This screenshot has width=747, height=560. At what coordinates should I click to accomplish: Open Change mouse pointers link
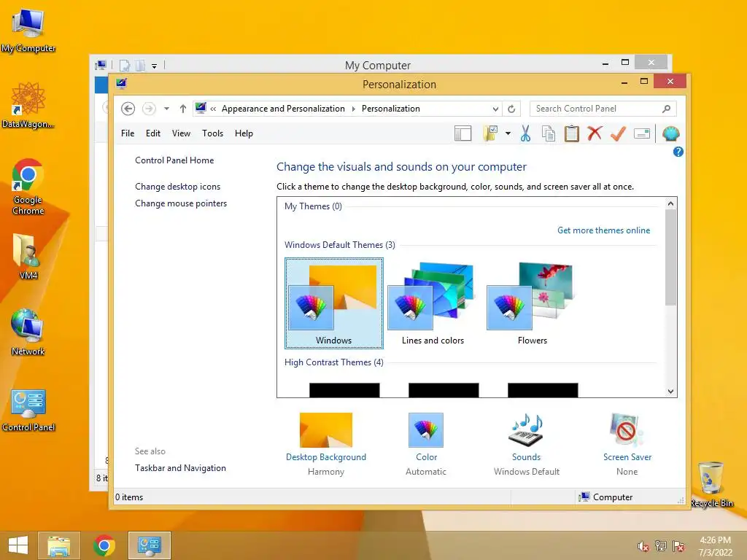click(x=181, y=203)
